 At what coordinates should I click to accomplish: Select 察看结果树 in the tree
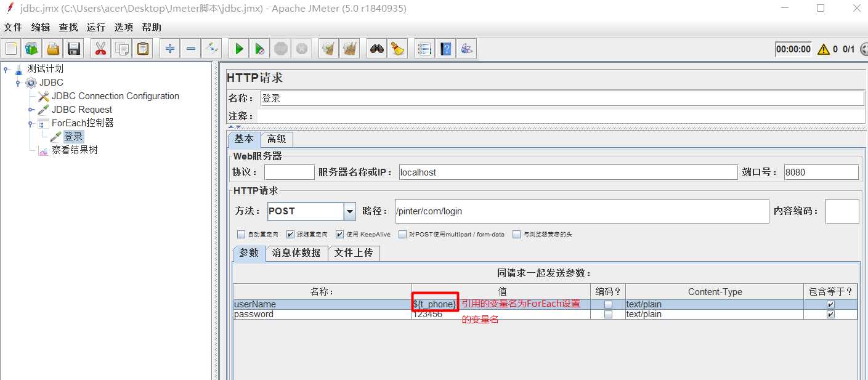point(75,150)
